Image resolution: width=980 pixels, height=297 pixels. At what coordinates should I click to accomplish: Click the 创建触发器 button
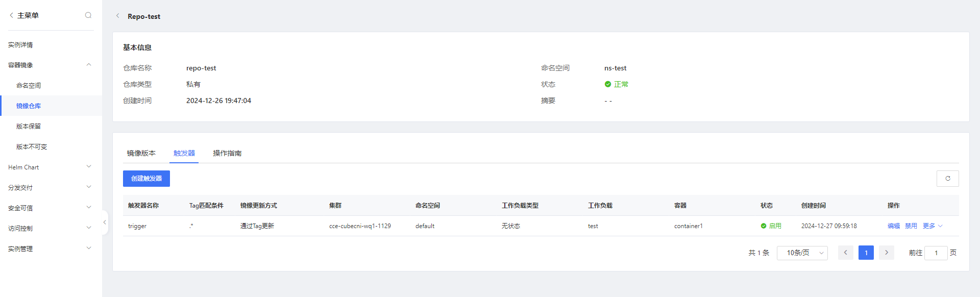coord(146,179)
